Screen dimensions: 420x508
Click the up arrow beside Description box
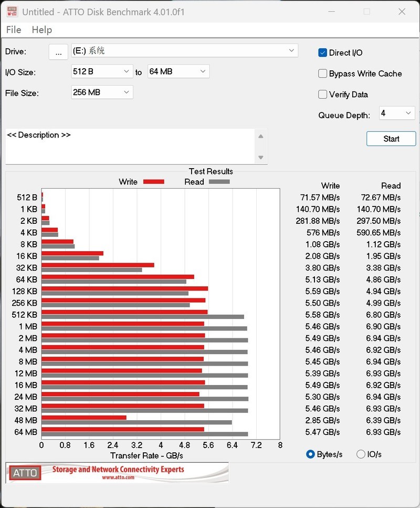tap(261, 136)
